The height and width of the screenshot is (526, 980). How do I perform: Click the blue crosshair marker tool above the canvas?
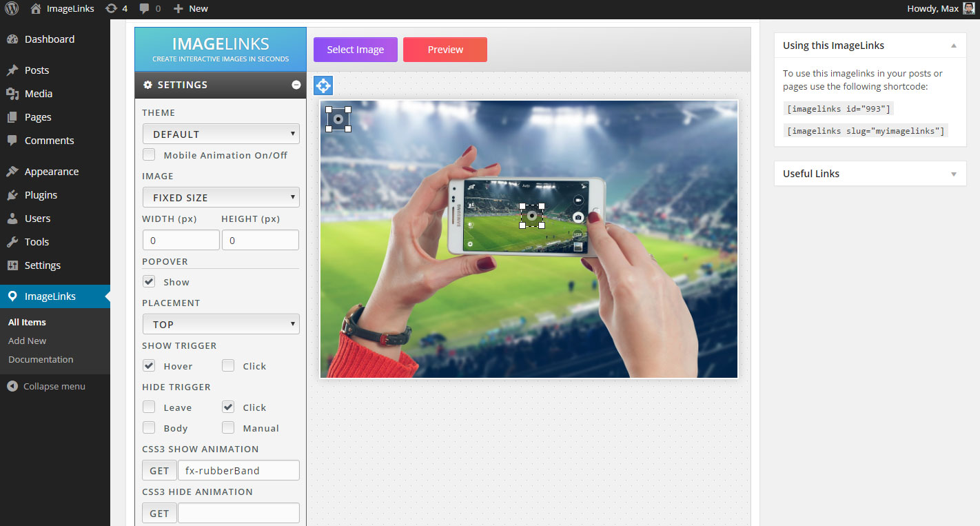pyautogui.click(x=323, y=85)
